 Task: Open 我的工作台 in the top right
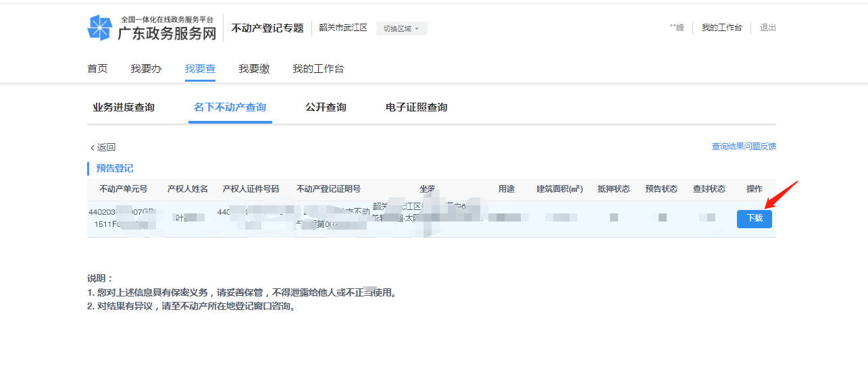pyautogui.click(x=721, y=28)
